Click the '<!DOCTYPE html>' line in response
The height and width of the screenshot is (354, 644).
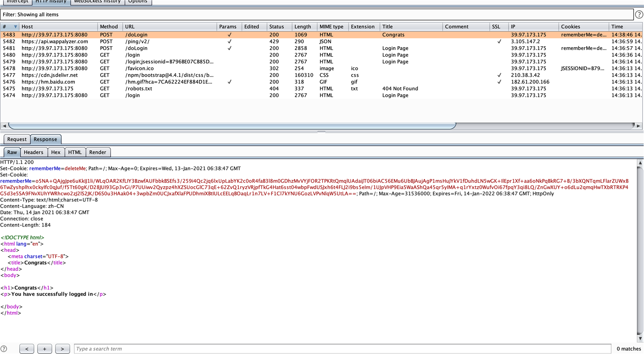[22, 237]
